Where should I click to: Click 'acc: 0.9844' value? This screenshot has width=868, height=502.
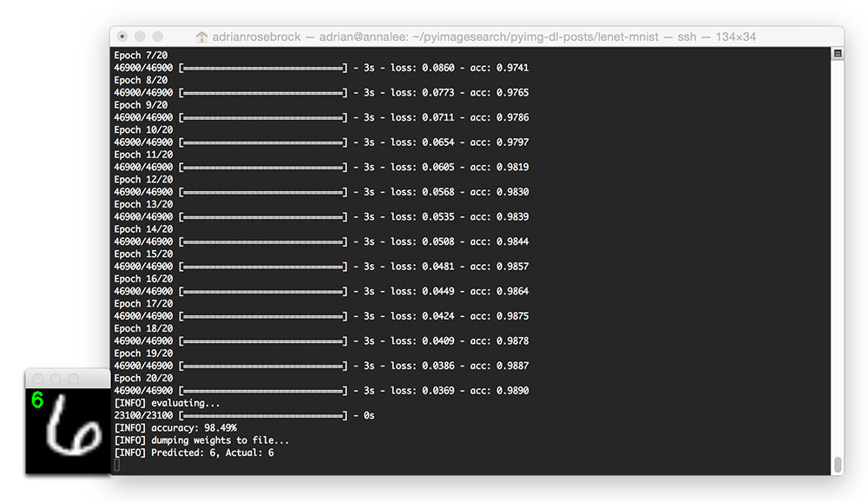coord(499,241)
